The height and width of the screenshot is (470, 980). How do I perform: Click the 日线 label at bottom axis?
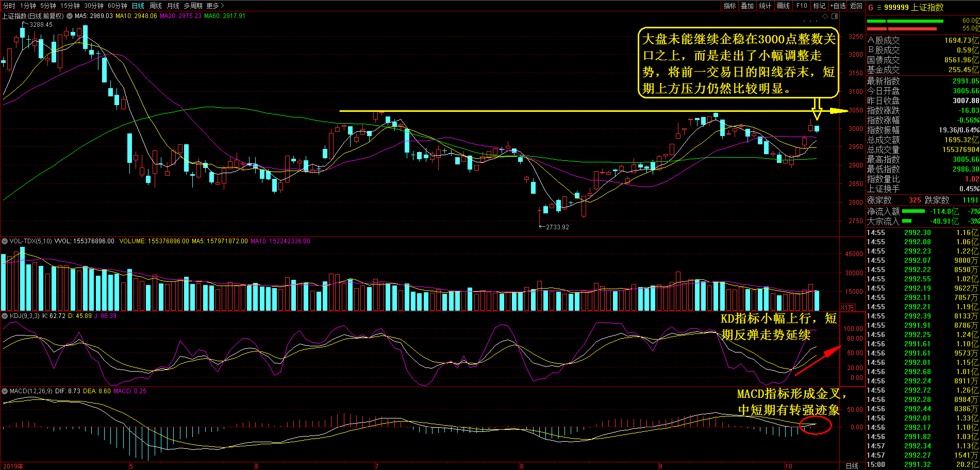pos(852,466)
